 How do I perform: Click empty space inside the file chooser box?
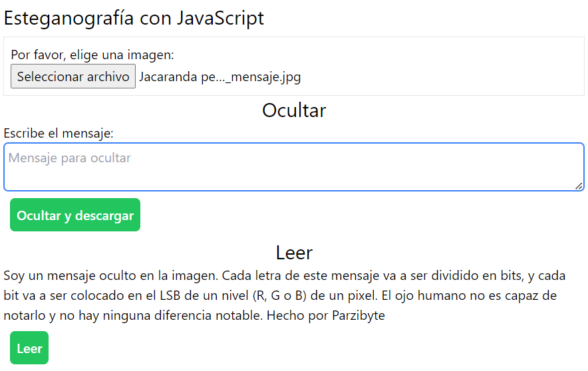point(439,66)
